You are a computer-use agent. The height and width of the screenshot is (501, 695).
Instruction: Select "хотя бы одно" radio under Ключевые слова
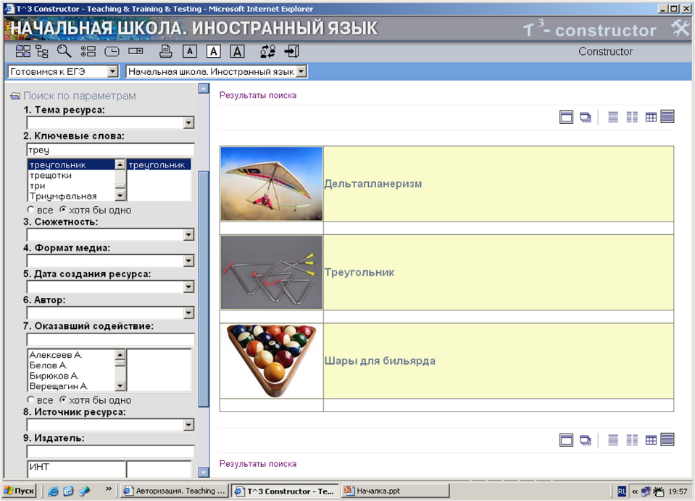63,210
